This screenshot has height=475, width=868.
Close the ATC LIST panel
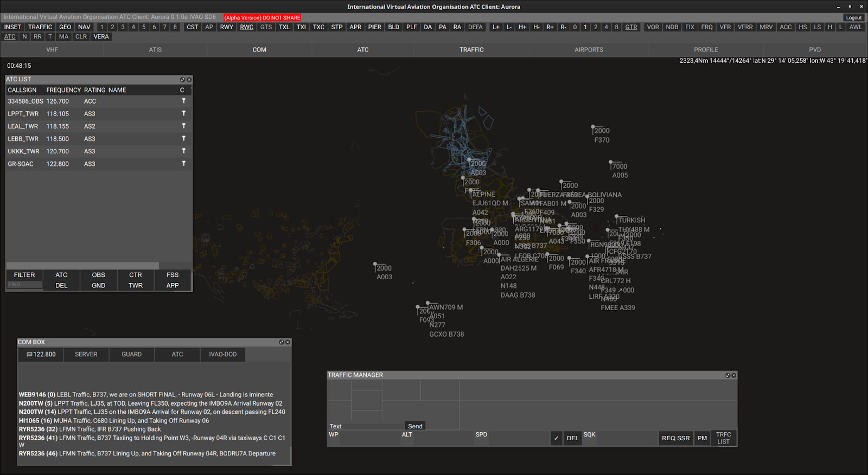[189, 80]
